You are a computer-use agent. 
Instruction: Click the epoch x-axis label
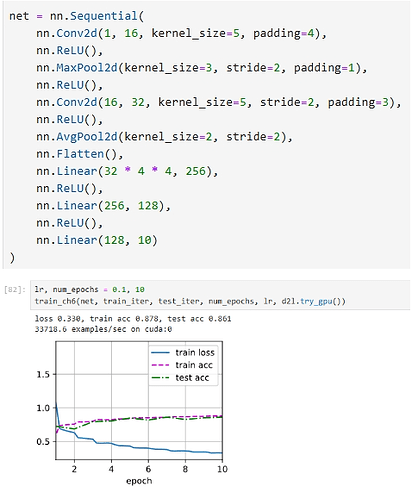point(139,481)
